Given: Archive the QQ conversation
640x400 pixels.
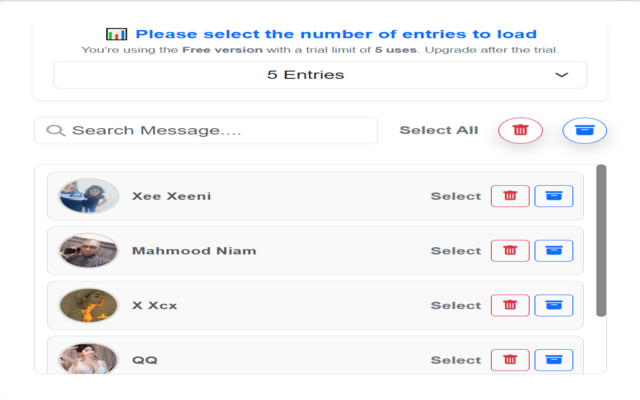Looking at the screenshot, I should tap(554, 359).
